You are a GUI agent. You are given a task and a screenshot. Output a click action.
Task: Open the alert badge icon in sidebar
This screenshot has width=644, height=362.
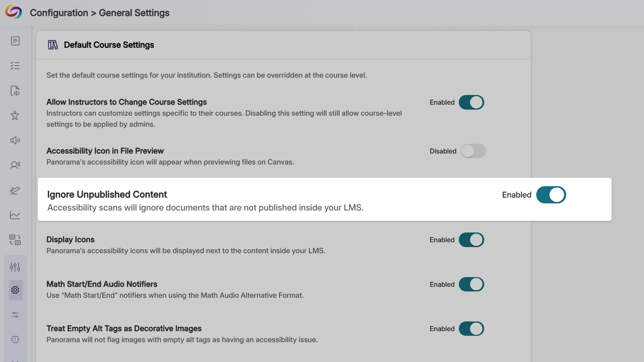[x=15, y=340]
